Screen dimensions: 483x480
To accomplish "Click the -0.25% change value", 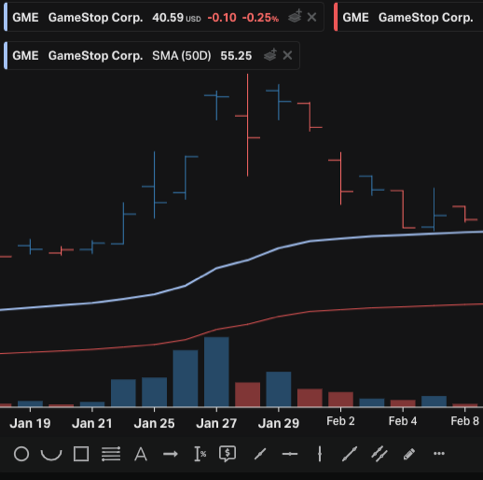I will (260, 17).
